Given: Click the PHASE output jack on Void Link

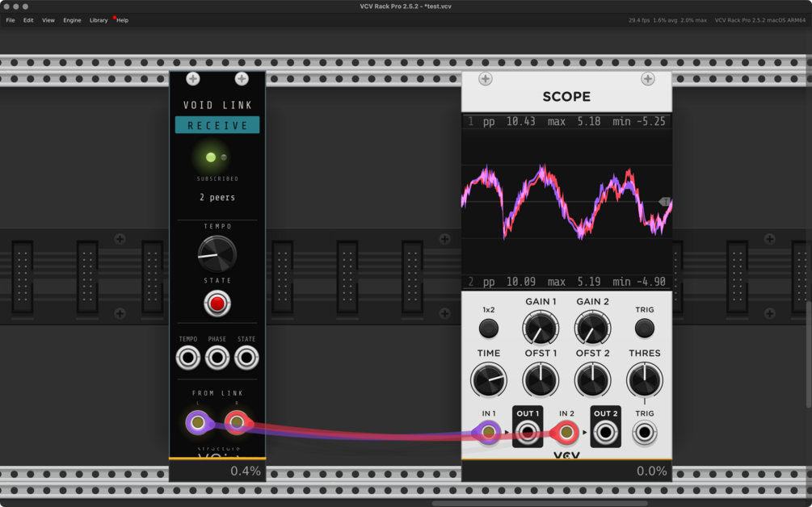Looking at the screenshot, I should [x=217, y=358].
